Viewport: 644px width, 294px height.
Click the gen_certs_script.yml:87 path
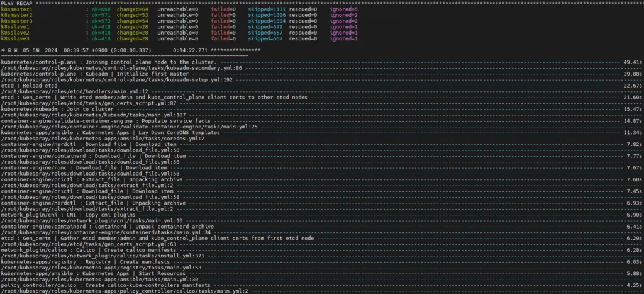coord(88,103)
